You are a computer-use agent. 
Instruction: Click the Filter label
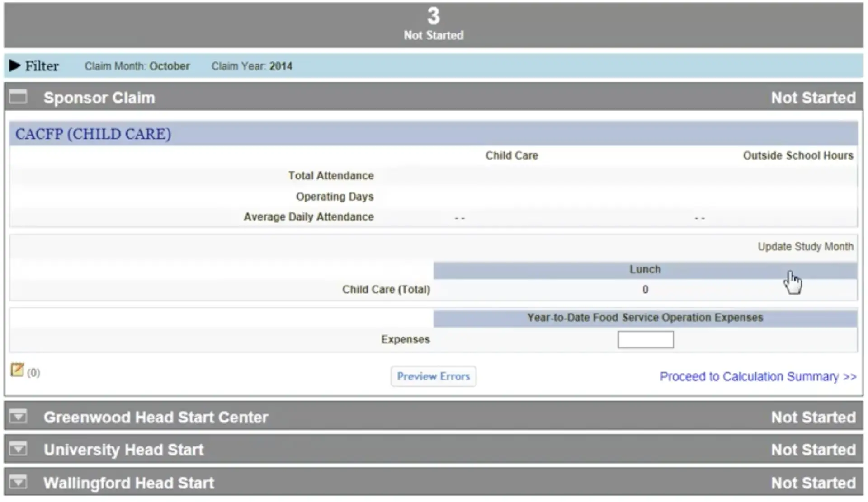pos(42,66)
